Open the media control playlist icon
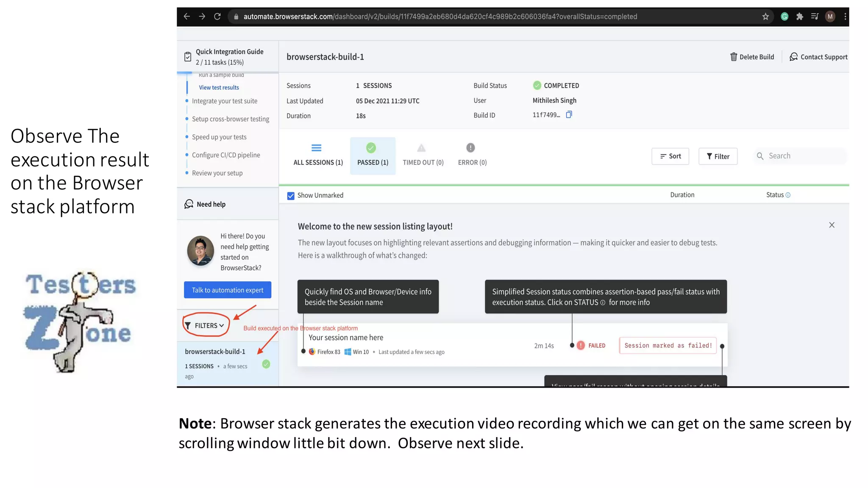Image resolution: width=868 pixels, height=488 pixels. [x=815, y=17]
